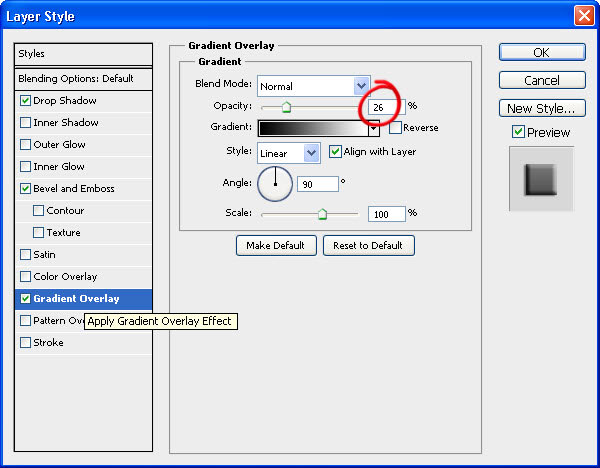600x468 pixels.
Task: Click the Opacity value field showing 26
Action: coord(386,107)
